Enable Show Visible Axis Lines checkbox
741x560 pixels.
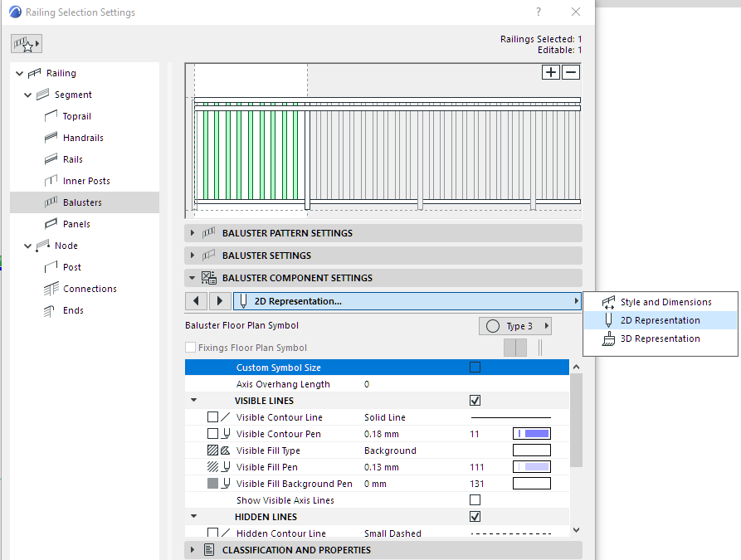[475, 500]
